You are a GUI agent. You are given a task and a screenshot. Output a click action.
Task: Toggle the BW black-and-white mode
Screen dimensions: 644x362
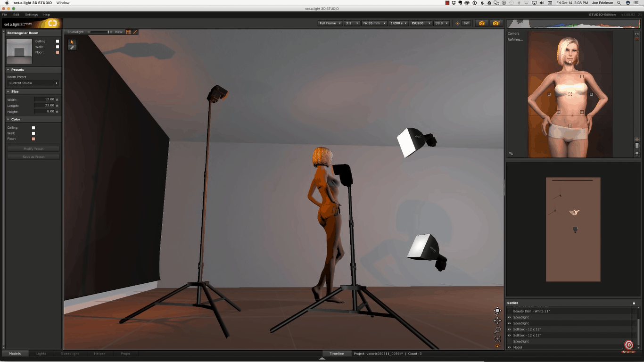point(466,23)
